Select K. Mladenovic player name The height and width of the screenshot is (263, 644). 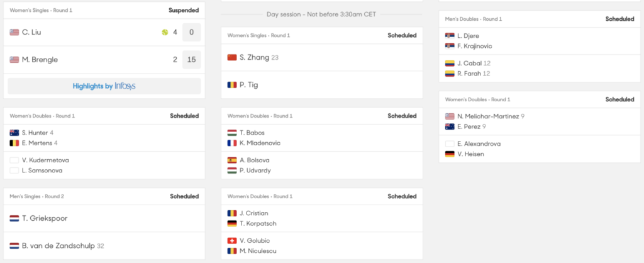261,143
